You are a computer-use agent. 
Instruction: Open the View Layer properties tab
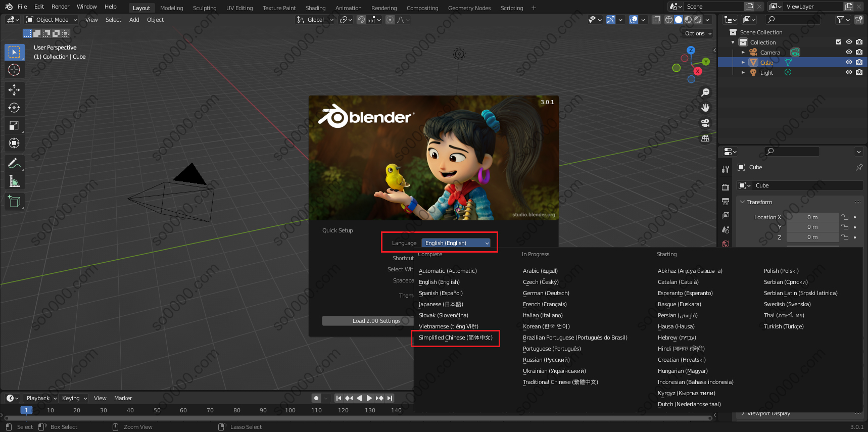pos(726,215)
